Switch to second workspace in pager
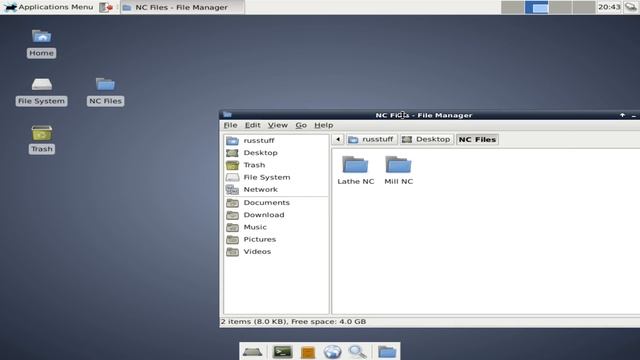This screenshot has width=640, height=360. (536, 7)
